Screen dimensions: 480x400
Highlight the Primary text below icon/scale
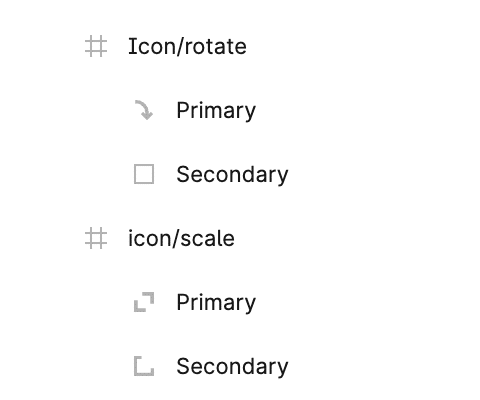click(x=216, y=303)
